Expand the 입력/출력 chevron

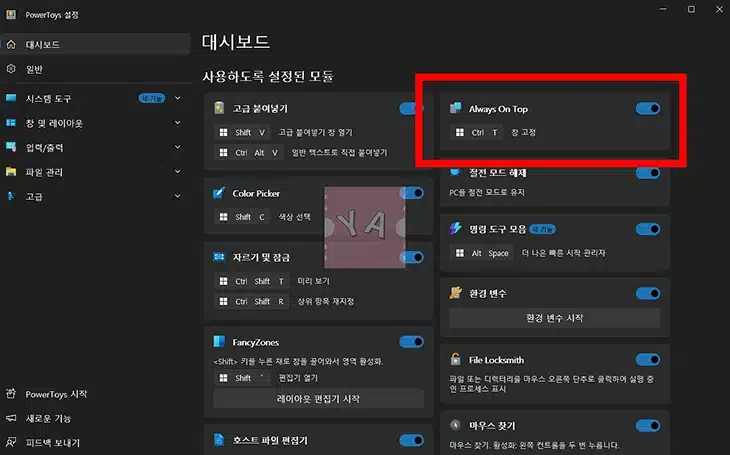177,147
